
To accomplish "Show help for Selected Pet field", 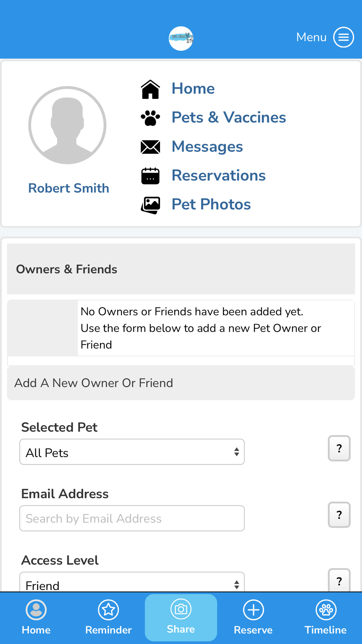I will 339,448.
